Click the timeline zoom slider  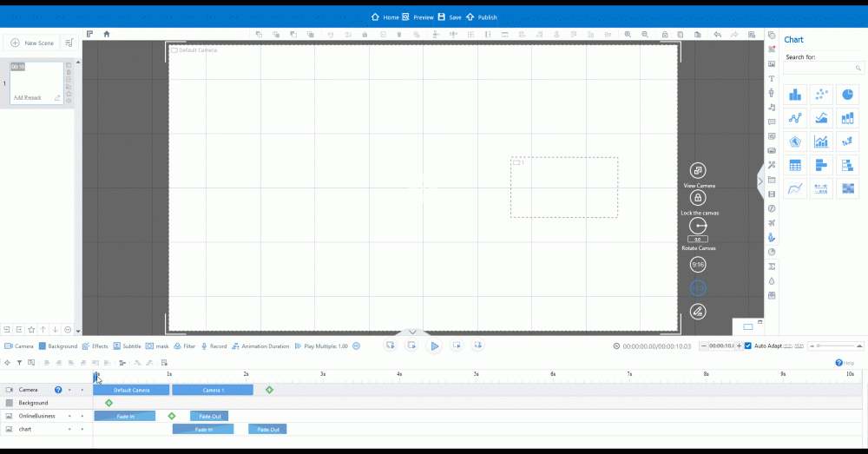(x=833, y=346)
